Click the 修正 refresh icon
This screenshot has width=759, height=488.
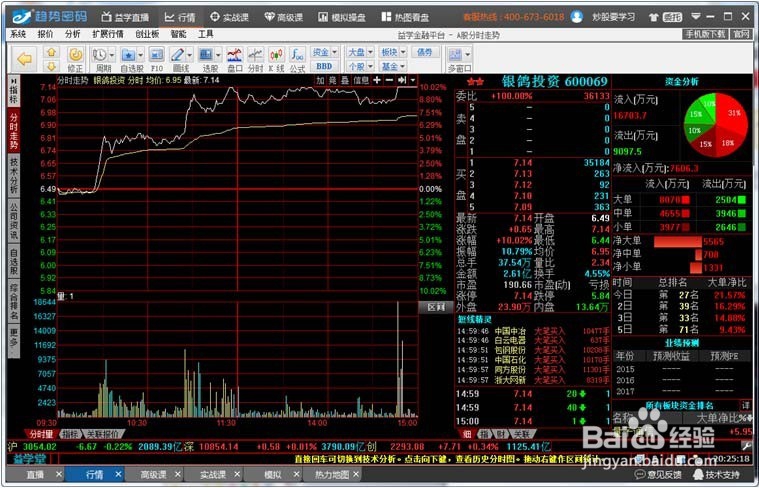click(75, 55)
